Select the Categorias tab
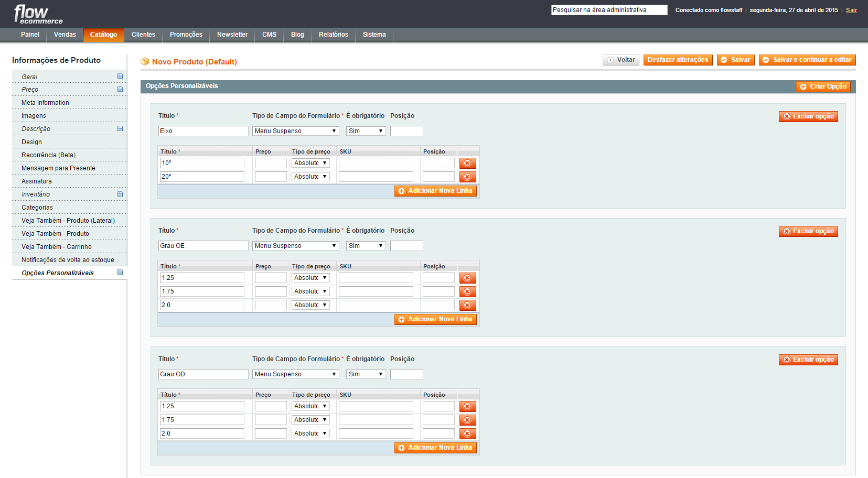The height and width of the screenshot is (478, 868). (x=69, y=208)
